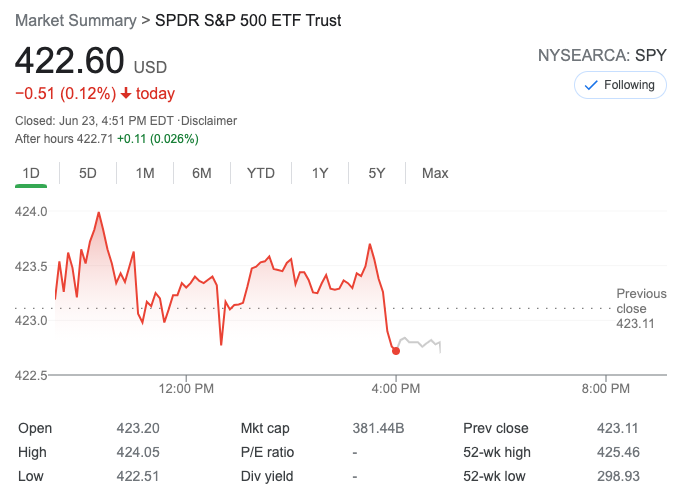Show the 5Y price history

[377, 173]
